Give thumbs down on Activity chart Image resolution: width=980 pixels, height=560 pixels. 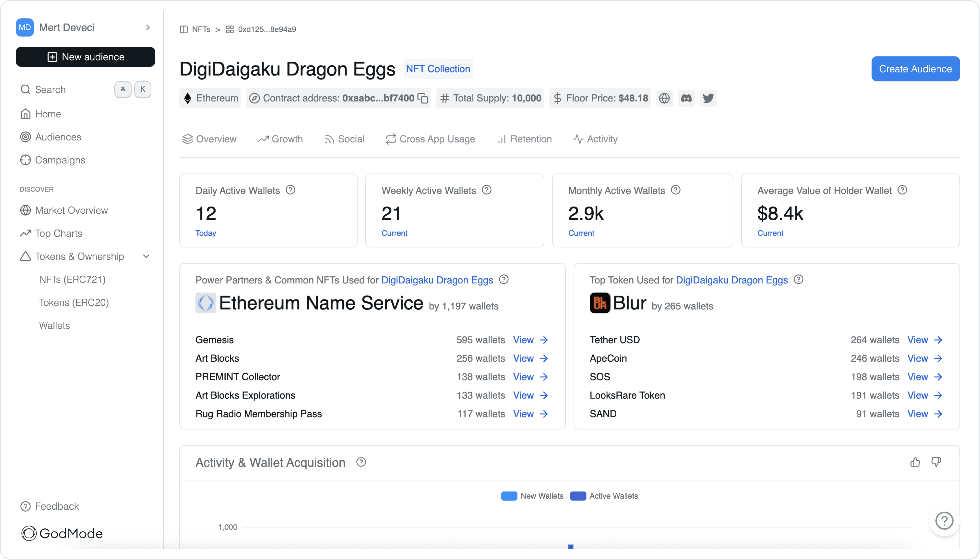936,462
